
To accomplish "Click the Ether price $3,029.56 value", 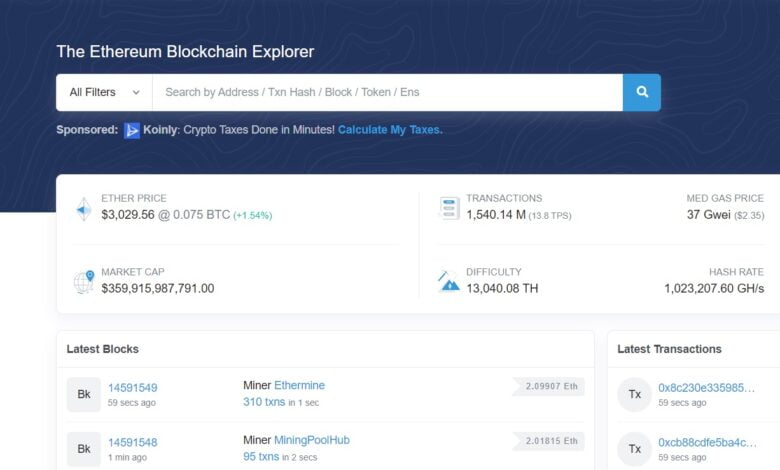I will click(128, 215).
